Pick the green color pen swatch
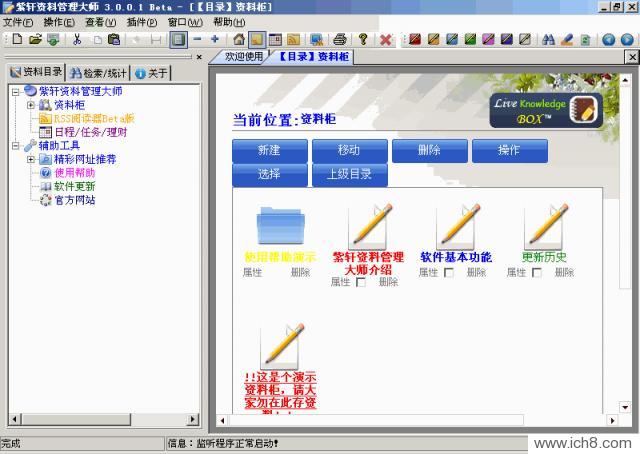This screenshot has height=454, width=640. 470,40
